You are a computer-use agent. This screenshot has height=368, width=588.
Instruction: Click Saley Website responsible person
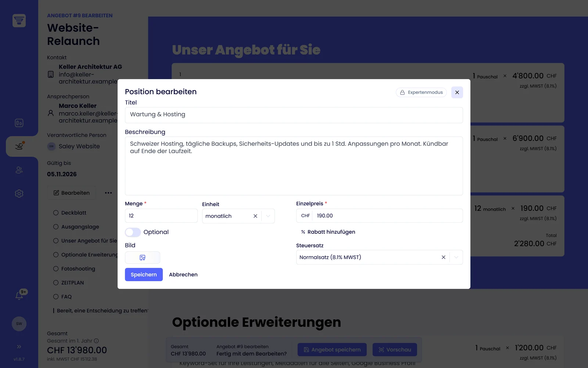click(x=73, y=146)
